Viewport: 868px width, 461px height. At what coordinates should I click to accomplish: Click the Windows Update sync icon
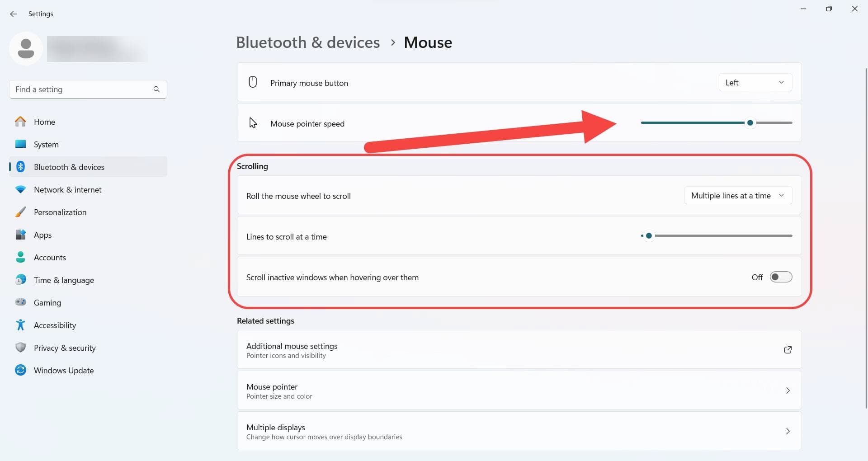20,370
